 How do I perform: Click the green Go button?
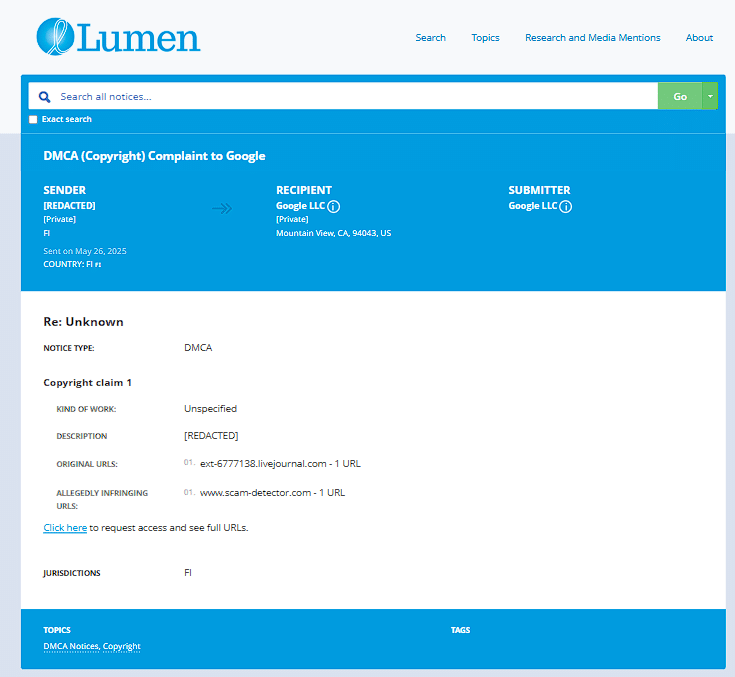[x=680, y=96]
